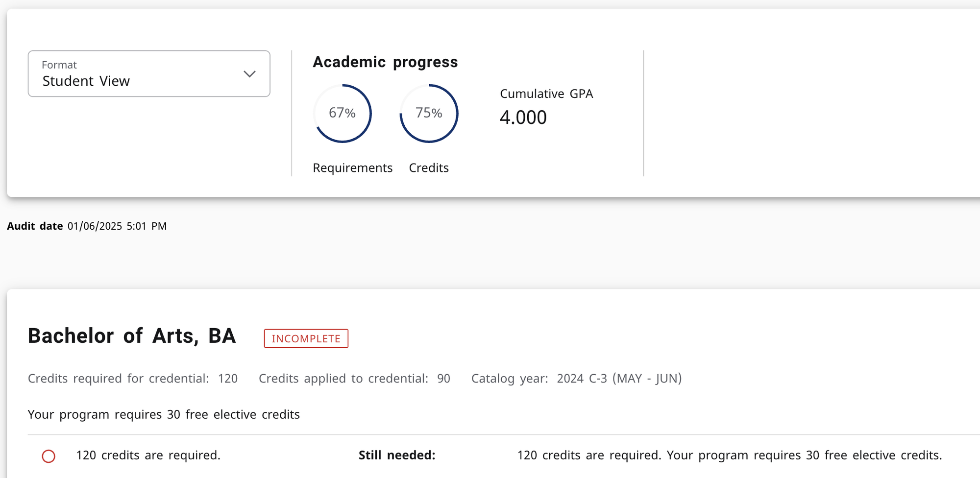Screen dimensions: 980x478
Task: Click the free elective credits message
Action: pyautogui.click(x=163, y=414)
